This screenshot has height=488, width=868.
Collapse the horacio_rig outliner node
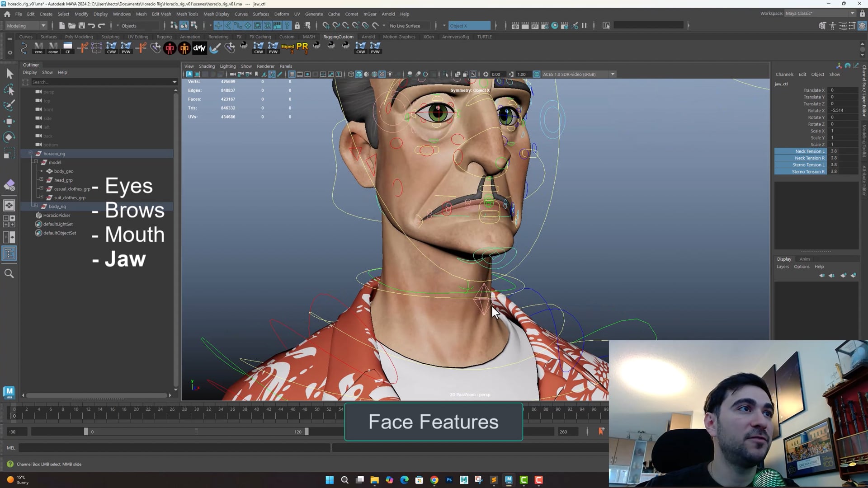[31, 153]
